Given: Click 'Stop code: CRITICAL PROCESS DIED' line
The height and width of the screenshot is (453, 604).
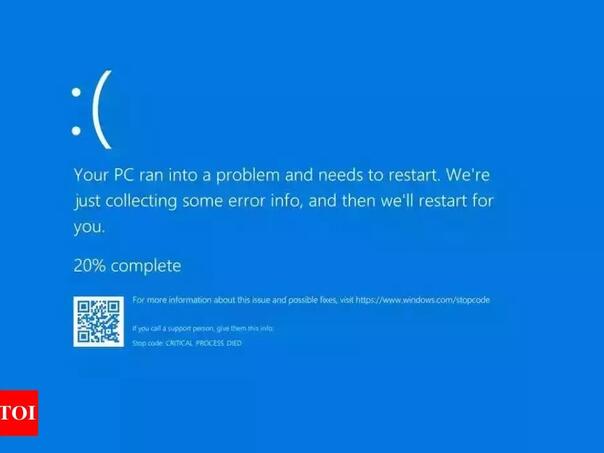Looking at the screenshot, I should point(187,343).
